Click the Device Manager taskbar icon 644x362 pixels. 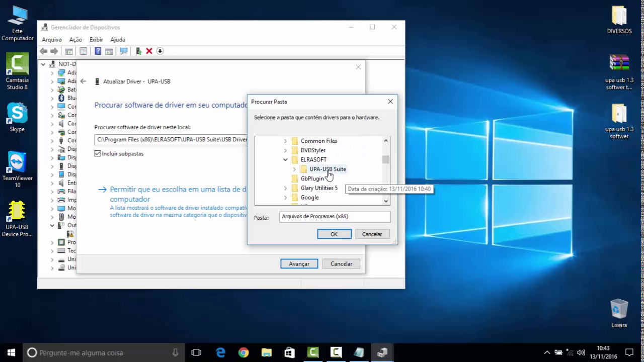pos(382,352)
